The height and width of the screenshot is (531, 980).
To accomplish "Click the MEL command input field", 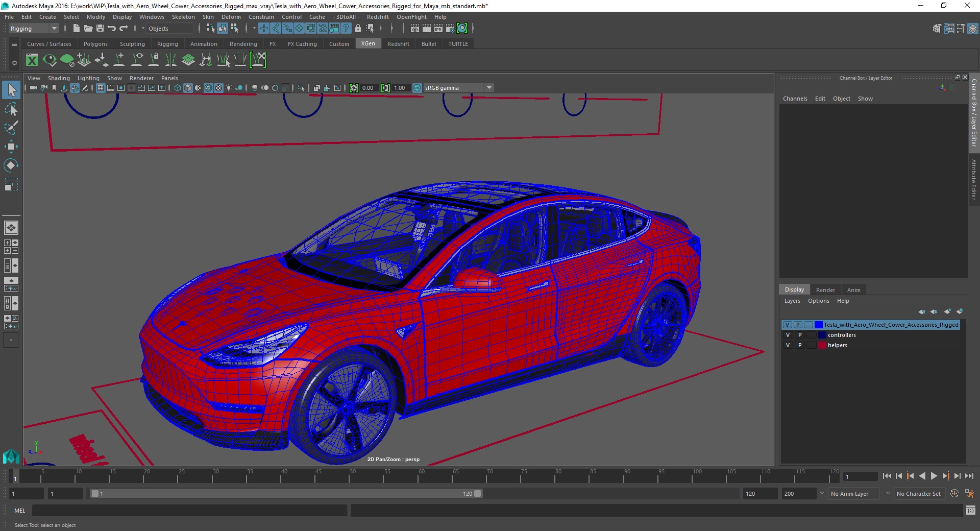I will coord(189,510).
